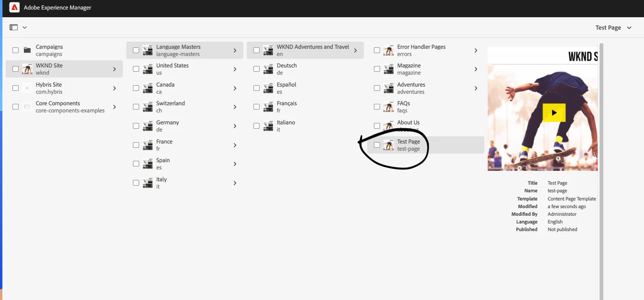Viewport: 644px width, 300px height.
Task: Select the Adventures row title
Action: (411, 85)
